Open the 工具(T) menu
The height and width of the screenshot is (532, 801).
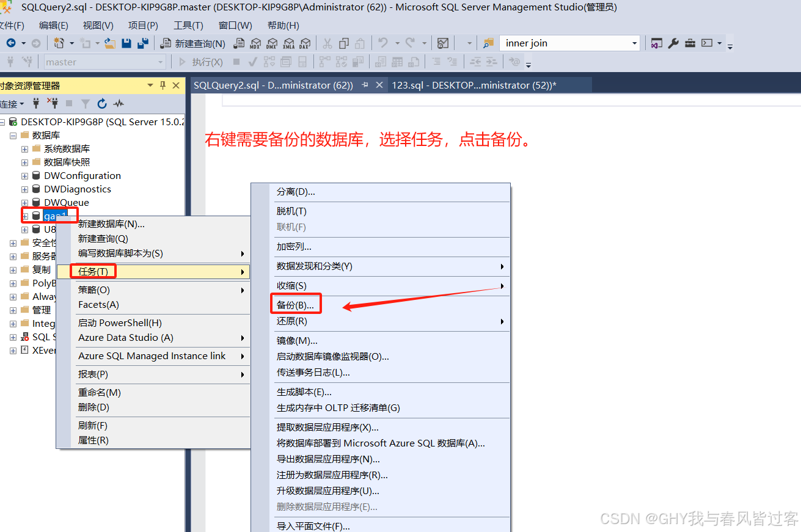[188, 26]
